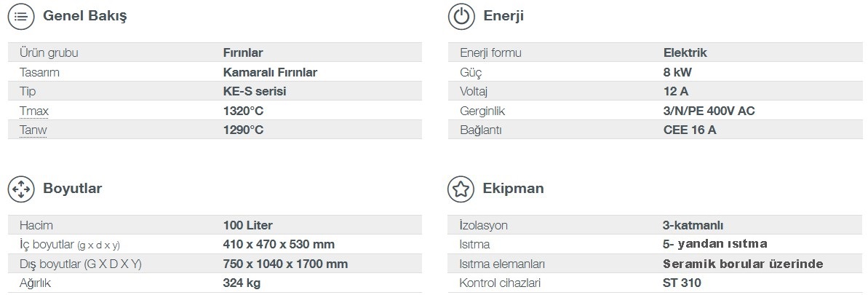Click the 8 kW power value
868x295 pixels.
point(677,72)
